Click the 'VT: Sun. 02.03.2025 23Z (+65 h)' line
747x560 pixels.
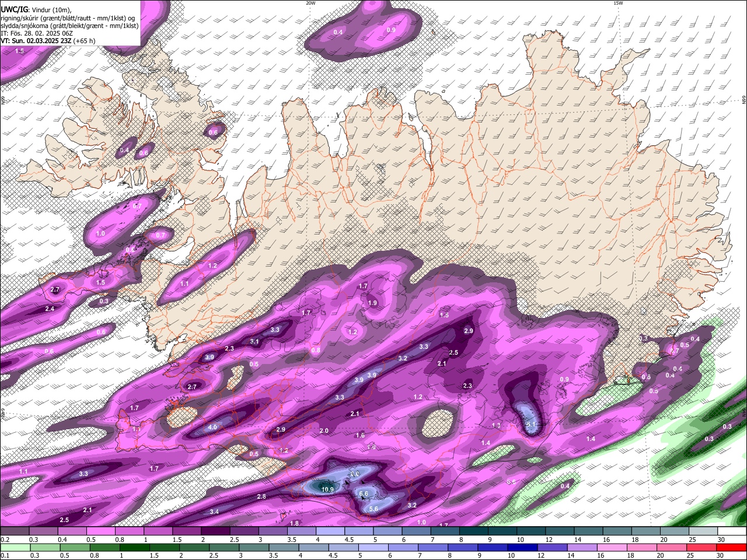48,41
